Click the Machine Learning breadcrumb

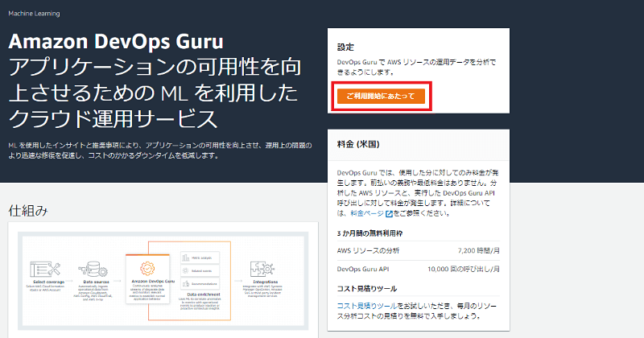(34, 14)
